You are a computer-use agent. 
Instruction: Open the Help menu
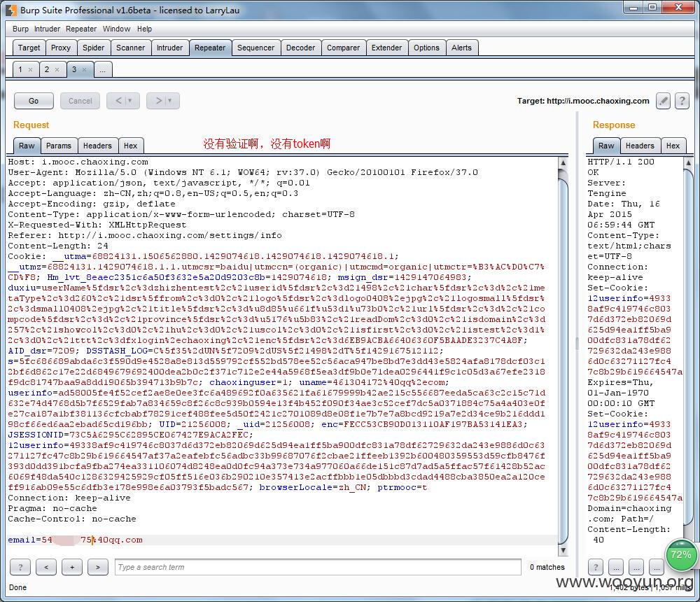[x=144, y=29]
